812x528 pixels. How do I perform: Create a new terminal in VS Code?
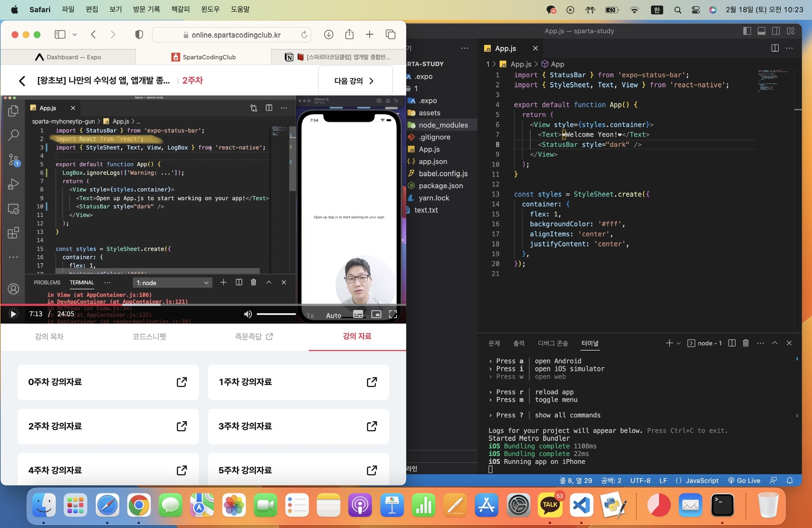(x=669, y=343)
